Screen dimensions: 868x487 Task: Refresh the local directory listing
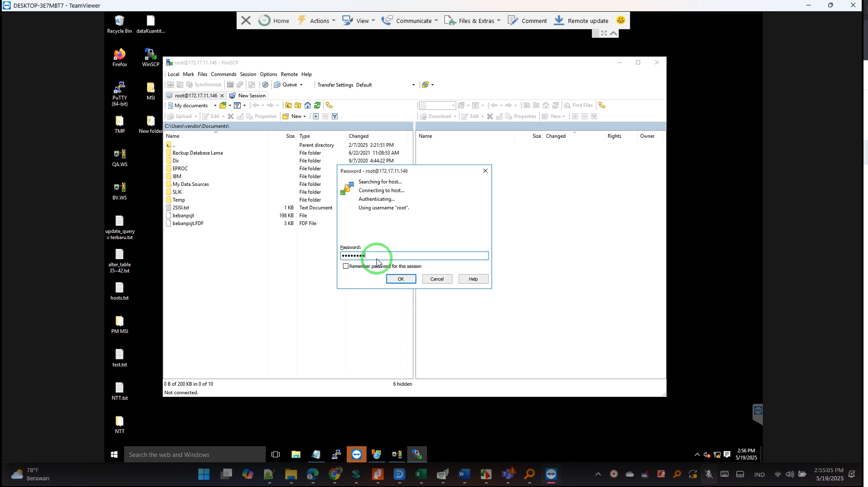click(318, 105)
